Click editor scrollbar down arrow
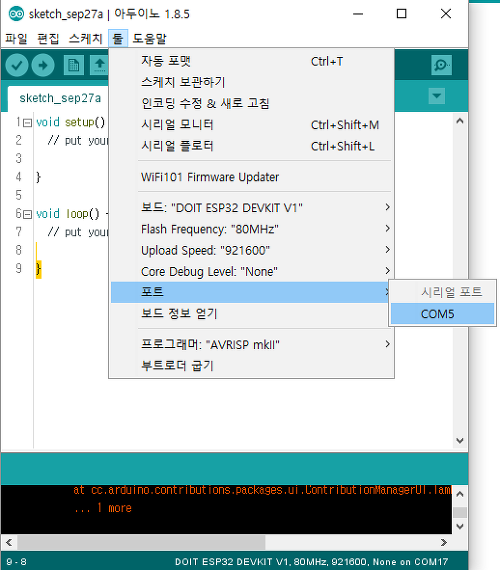 (460, 441)
